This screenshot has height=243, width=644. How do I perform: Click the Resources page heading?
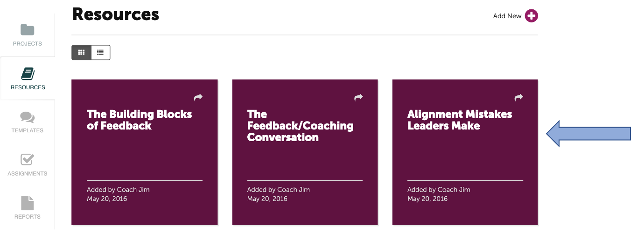(x=116, y=14)
